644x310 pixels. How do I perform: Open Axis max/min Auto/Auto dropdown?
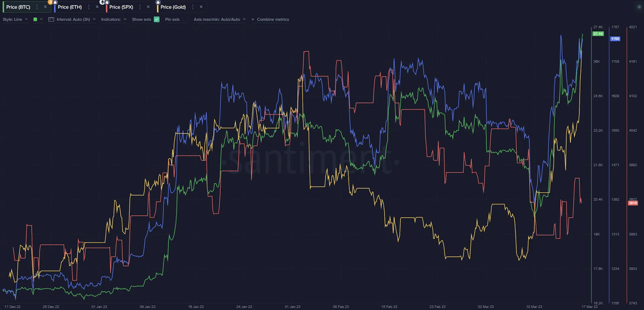tap(220, 19)
